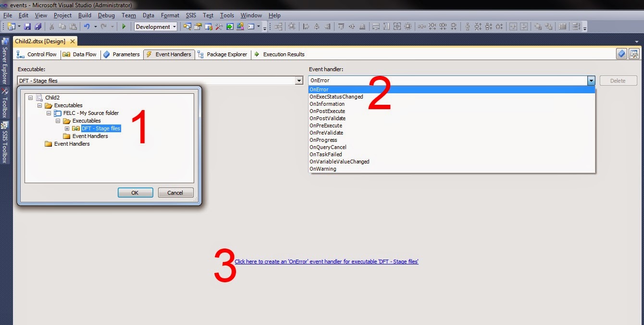The width and height of the screenshot is (644, 325).
Task: Click the Variables icon at the designer's right edge
Action: pyautogui.click(x=634, y=54)
